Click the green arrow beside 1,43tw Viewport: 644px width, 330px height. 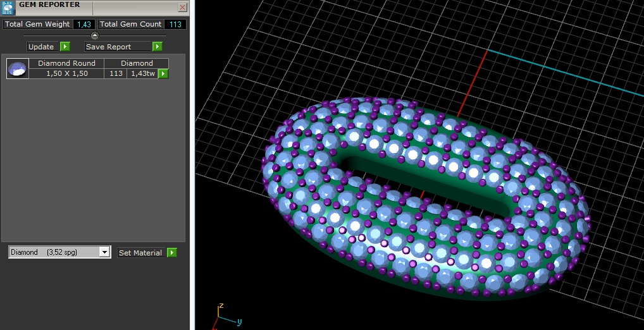[163, 74]
